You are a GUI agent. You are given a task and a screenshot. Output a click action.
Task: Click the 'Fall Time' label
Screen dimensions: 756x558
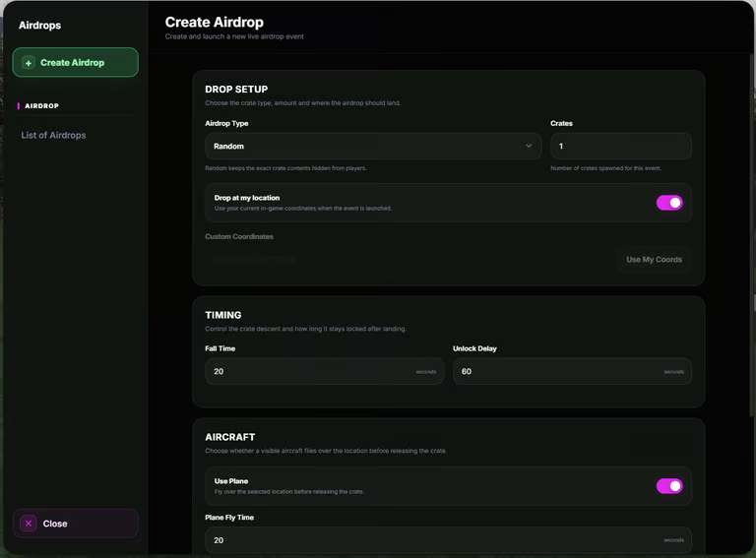pos(220,348)
